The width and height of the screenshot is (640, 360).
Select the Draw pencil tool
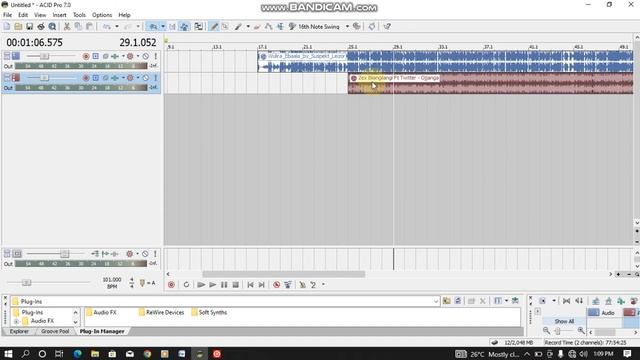pyautogui.click(x=214, y=27)
